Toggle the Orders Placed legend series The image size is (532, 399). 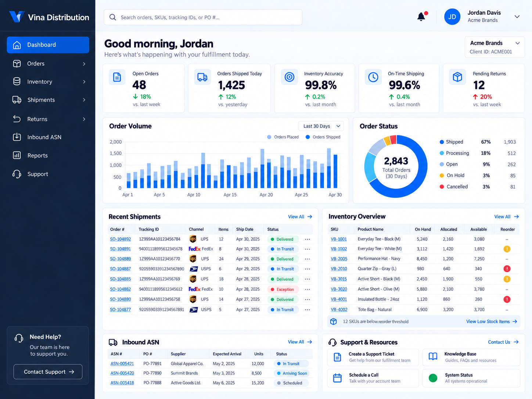click(283, 137)
